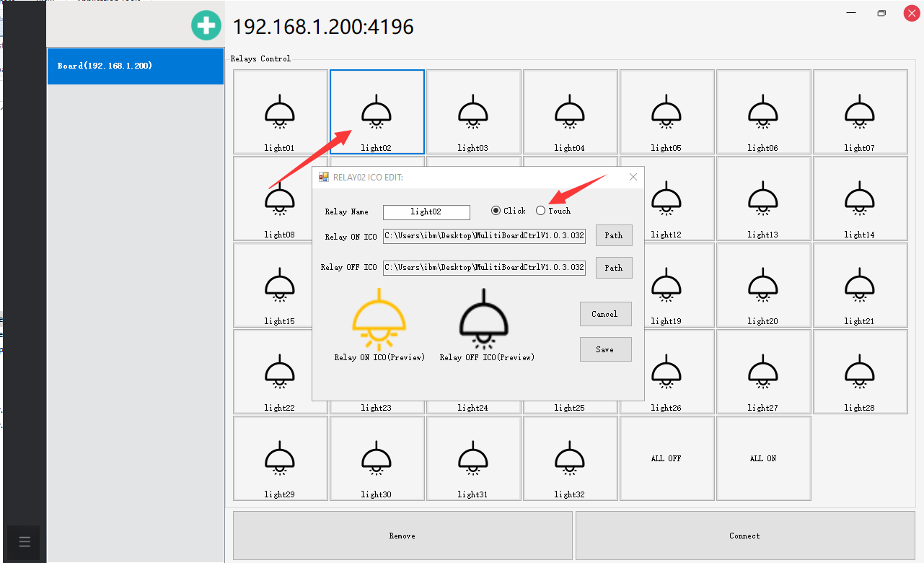Screen dimensions: 924x563
Task: Browse Path for Relay ON ICO
Action: pyautogui.click(x=614, y=235)
